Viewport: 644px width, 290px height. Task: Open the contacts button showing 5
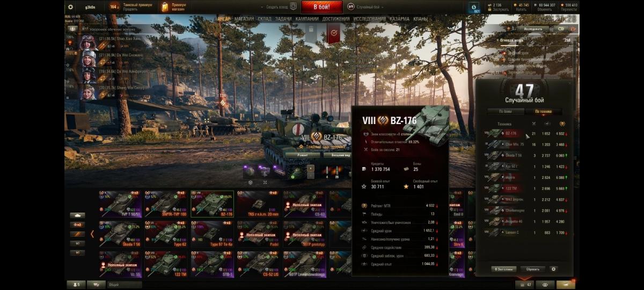point(76,285)
